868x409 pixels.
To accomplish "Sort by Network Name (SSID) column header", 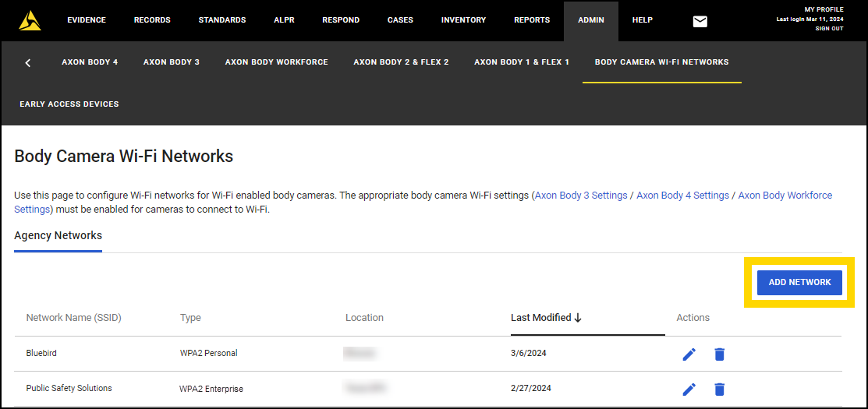I will click(73, 318).
